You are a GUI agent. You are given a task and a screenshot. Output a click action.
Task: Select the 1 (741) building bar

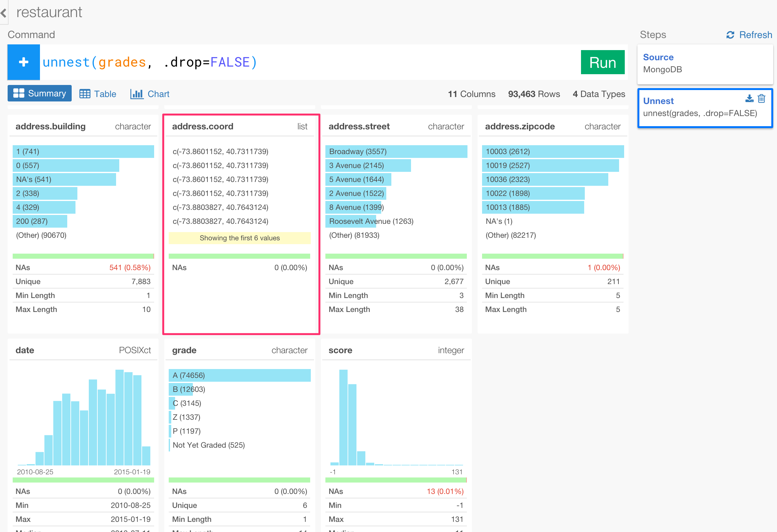[83, 151]
